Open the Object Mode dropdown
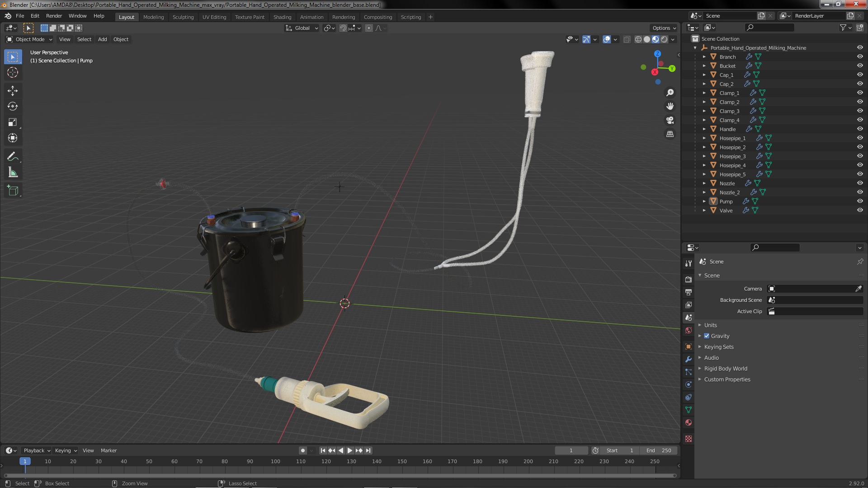 (29, 39)
